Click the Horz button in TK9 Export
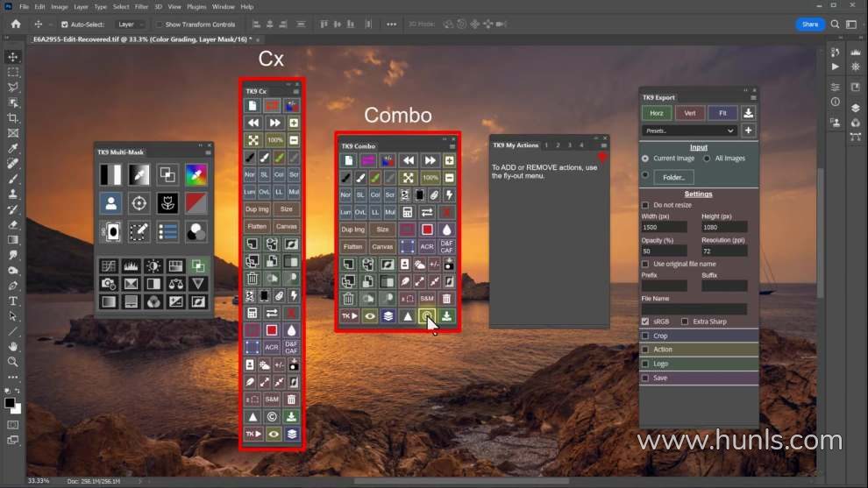 coord(657,113)
